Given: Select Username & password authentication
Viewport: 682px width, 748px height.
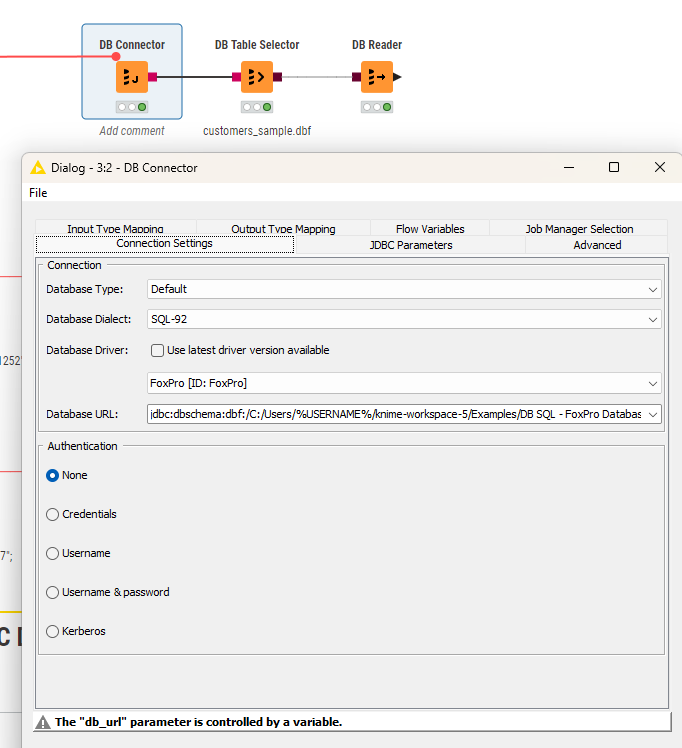Looking at the screenshot, I should tap(53, 592).
